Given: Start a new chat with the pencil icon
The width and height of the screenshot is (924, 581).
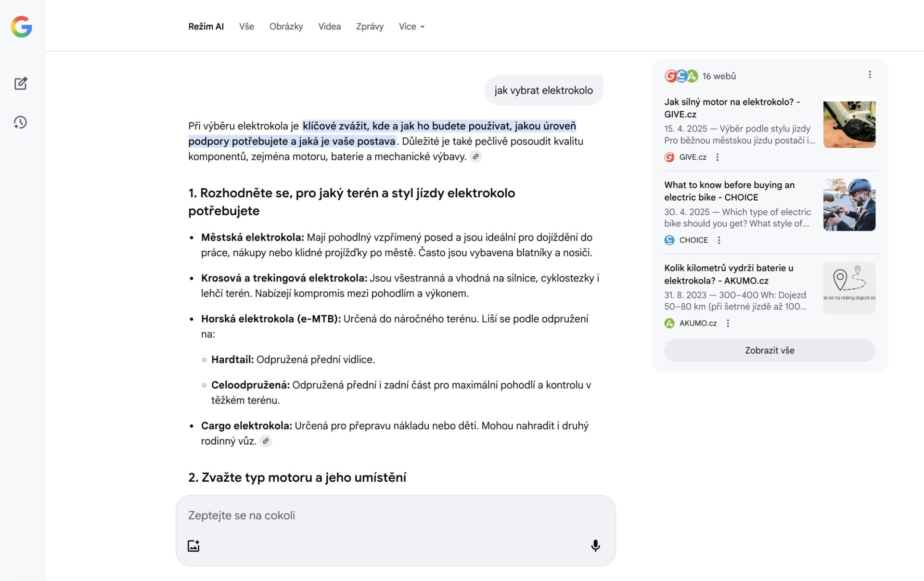Looking at the screenshot, I should (21, 84).
